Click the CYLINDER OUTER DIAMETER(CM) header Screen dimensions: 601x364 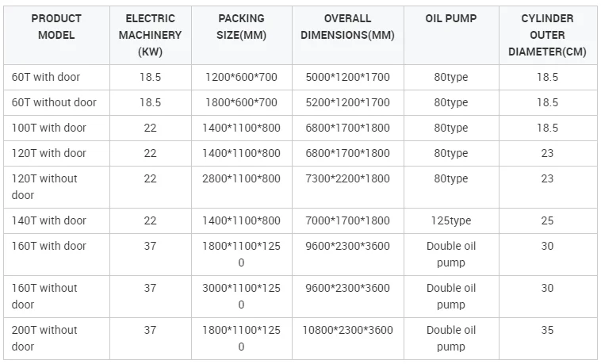coord(548,35)
